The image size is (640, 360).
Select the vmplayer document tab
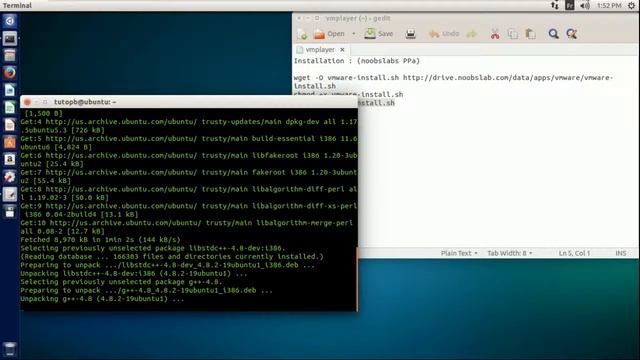click(x=320, y=49)
